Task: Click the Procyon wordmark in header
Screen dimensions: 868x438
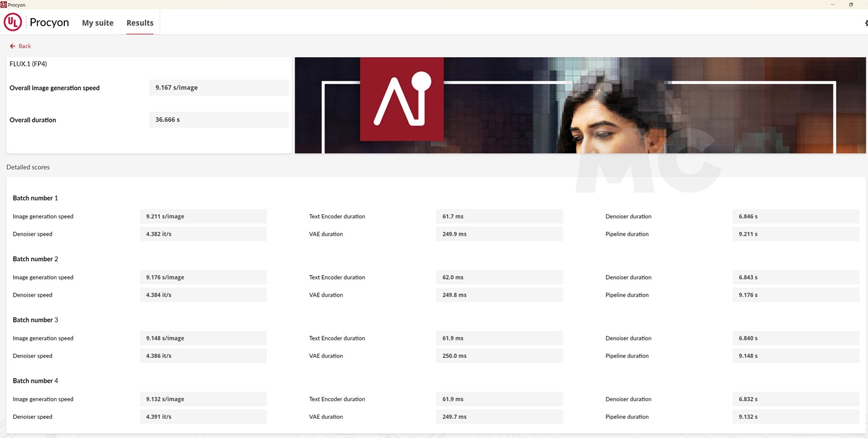Action: (49, 23)
